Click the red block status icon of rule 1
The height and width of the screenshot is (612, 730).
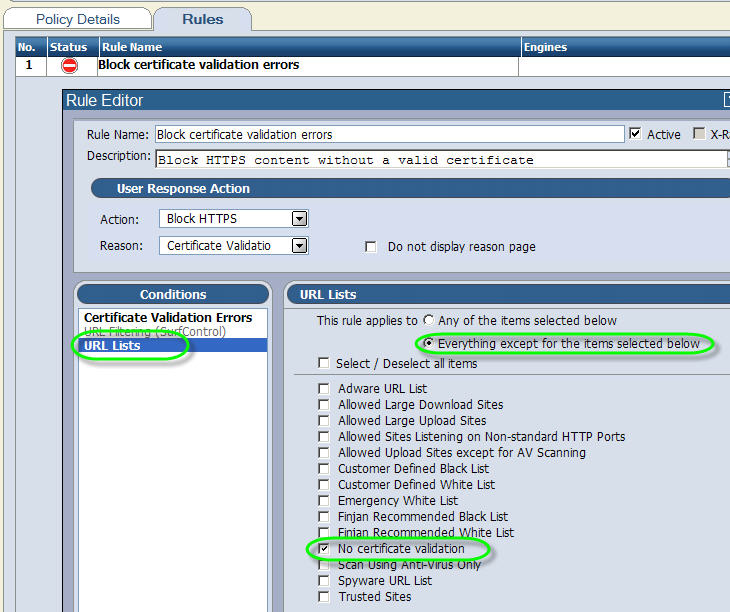[69, 66]
